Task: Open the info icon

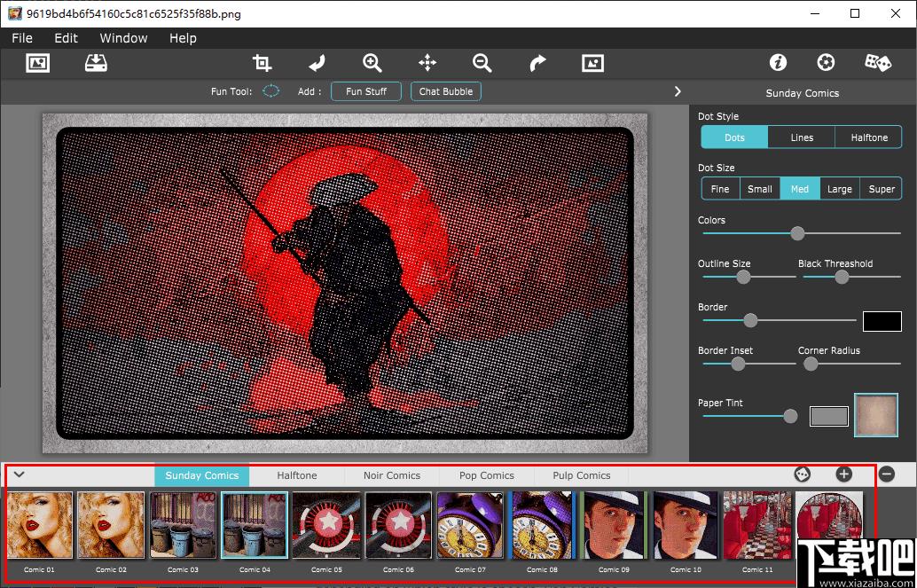Action: tap(778, 63)
